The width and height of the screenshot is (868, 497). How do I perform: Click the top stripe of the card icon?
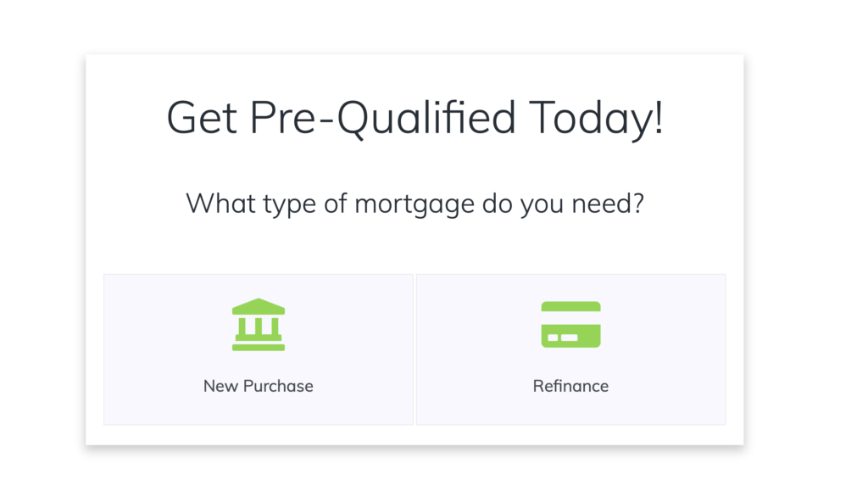pyautogui.click(x=570, y=306)
